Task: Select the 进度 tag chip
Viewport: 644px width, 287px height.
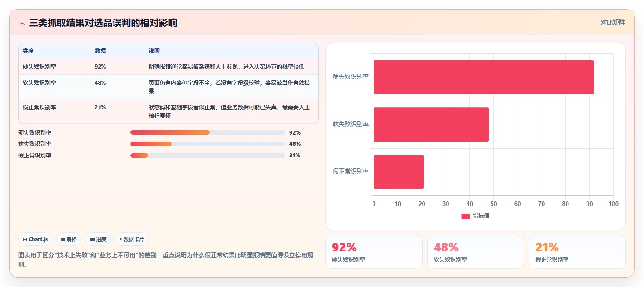Action: point(98,239)
